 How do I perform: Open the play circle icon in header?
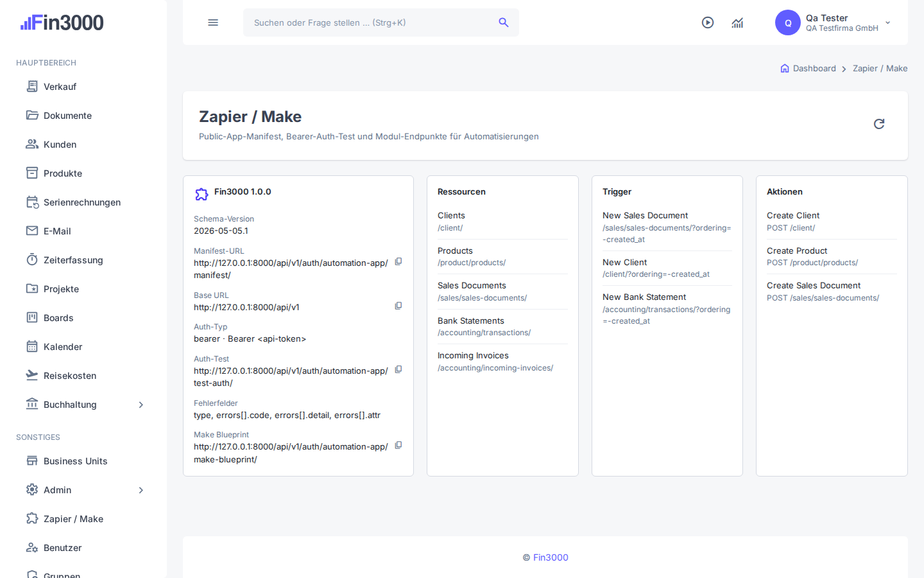[708, 22]
